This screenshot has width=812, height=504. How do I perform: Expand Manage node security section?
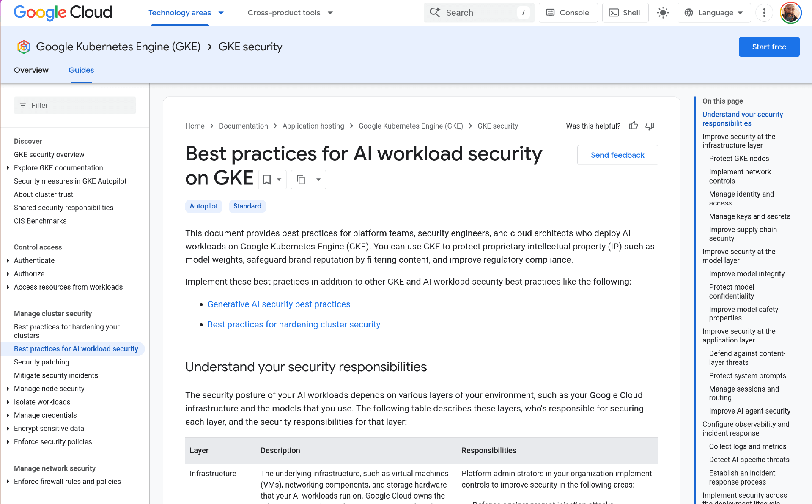(8, 389)
